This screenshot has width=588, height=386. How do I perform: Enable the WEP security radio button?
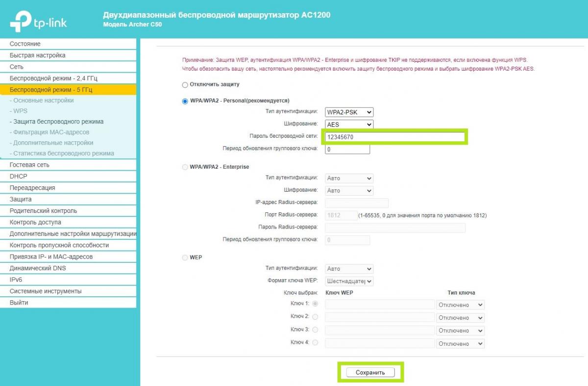(185, 257)
